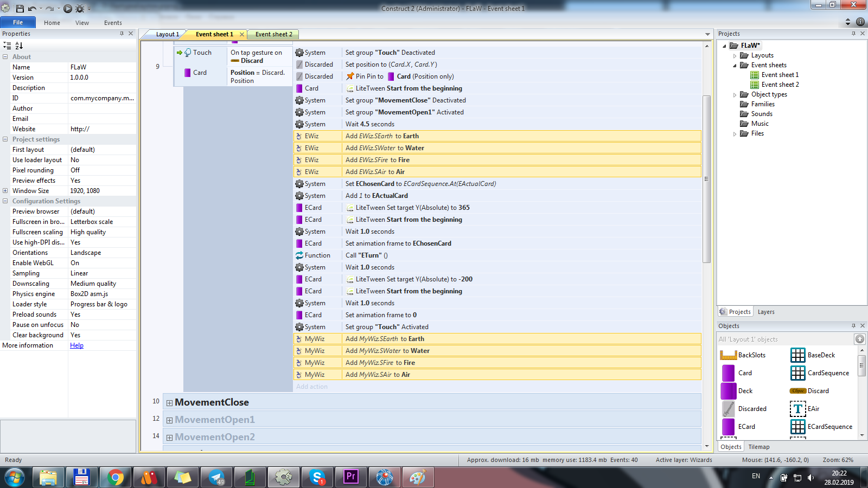Collapse the About properties section
The image size is (868, 488).
(x=5, y=57)
